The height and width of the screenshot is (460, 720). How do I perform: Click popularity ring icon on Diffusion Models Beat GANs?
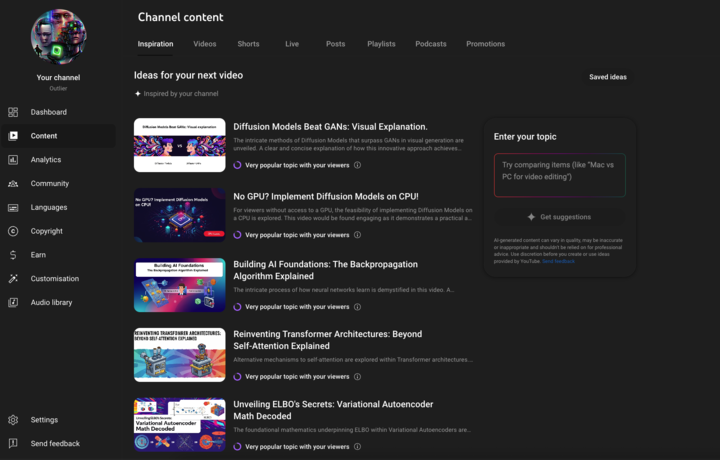tap(237, 165)
